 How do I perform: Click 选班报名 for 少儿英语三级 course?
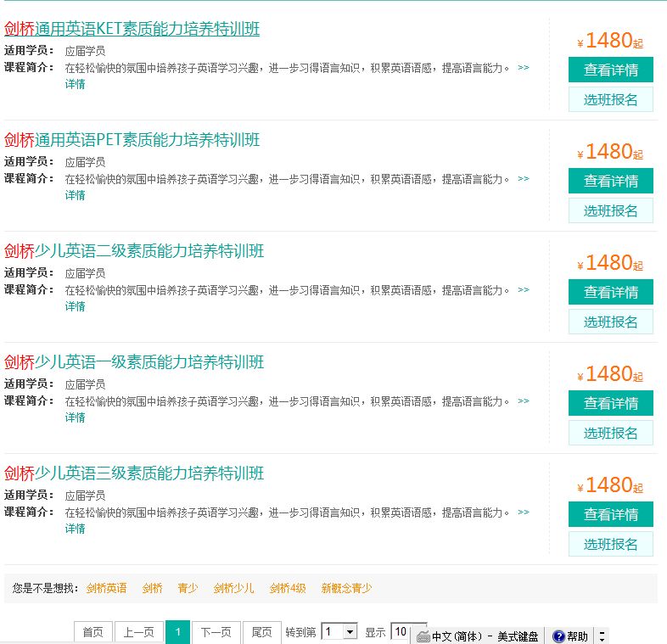610,544
